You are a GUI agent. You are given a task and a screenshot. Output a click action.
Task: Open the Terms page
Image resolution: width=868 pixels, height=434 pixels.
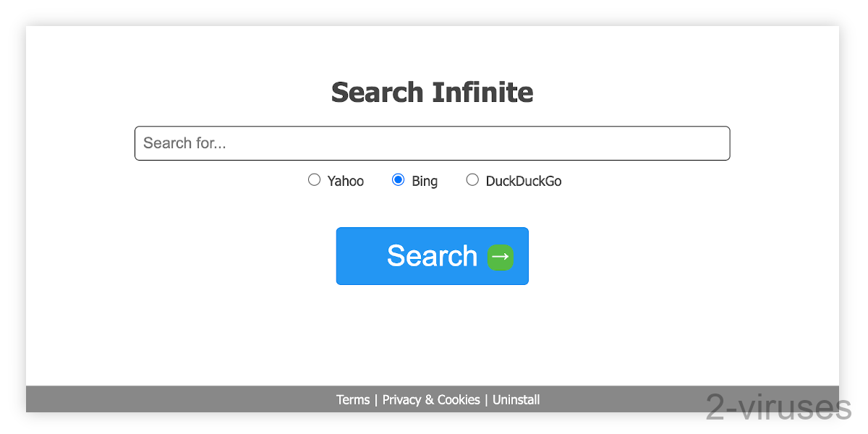(x=353, y=399)
